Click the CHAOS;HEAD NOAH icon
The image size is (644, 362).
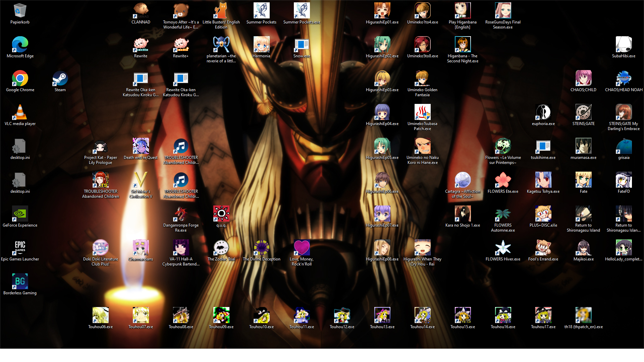[624, 78]
